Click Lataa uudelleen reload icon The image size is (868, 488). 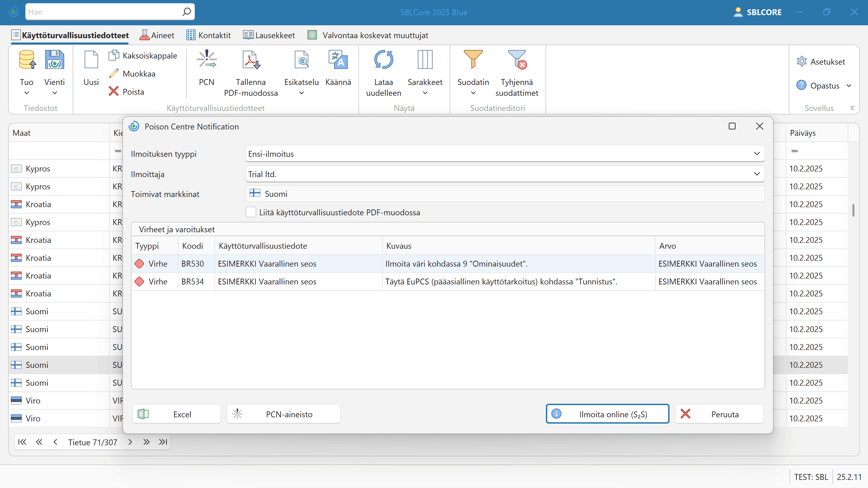[383, 60]
